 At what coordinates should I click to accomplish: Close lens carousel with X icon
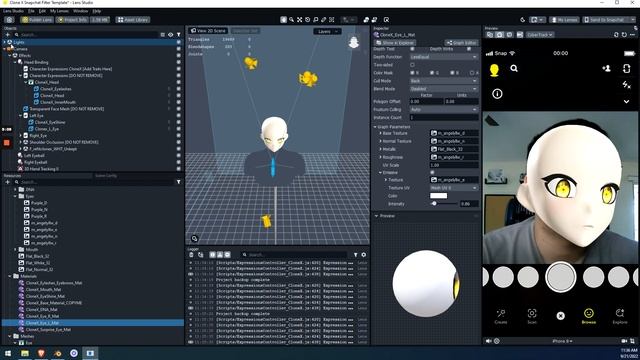(560, 316)
